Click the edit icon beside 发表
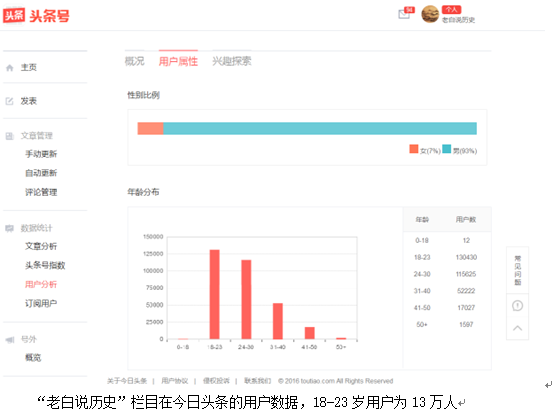 coord(10,101)
